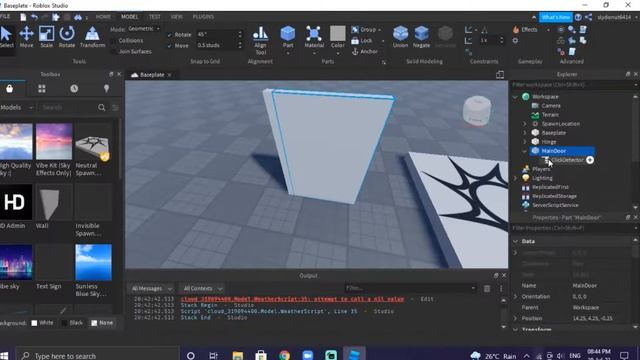Select the Rotate tool

pos(67,37)
